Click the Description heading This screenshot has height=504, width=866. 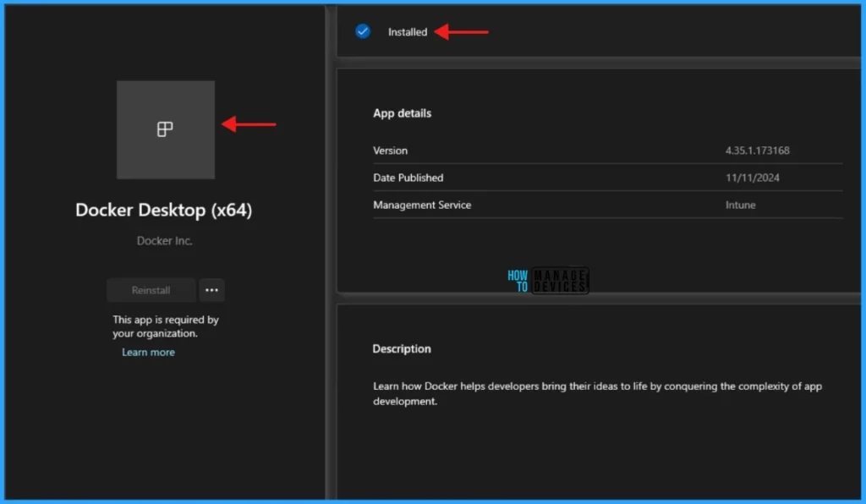click(x=402, y=349)
